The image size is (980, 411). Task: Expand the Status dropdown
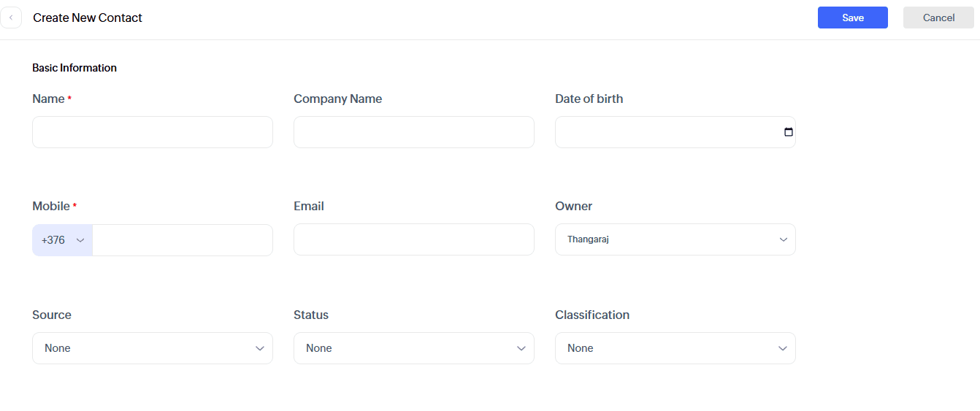pyautogui.click(x=413, y=348)
